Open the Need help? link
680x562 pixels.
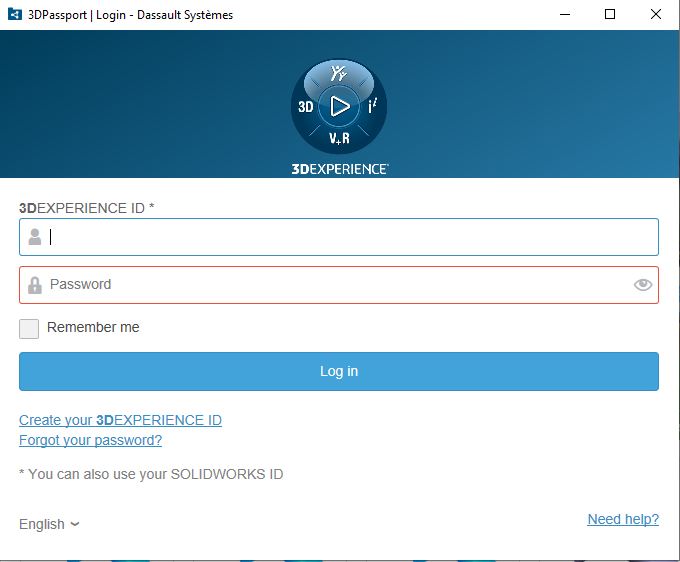[622, 519]
